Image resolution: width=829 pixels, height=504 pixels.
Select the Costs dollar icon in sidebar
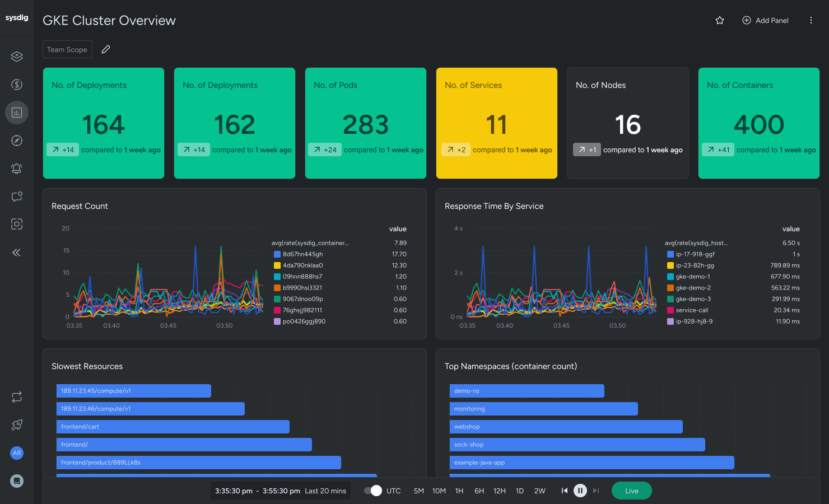coord(16,84)
